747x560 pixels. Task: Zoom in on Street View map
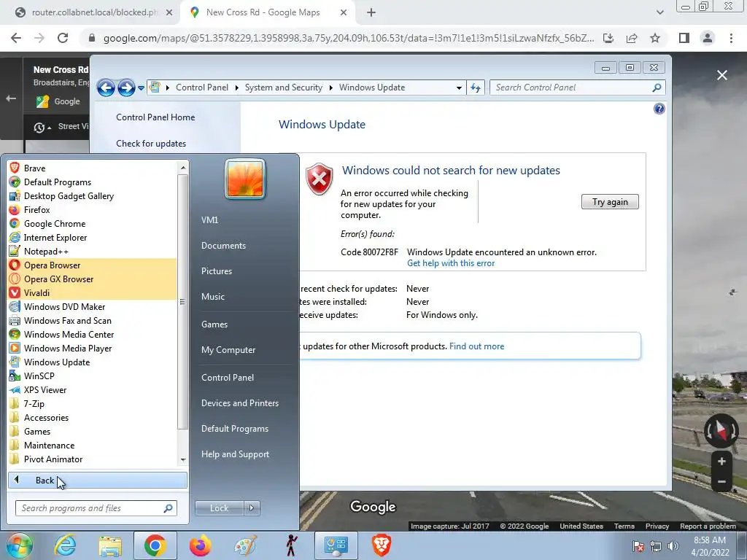click(721, 461)
